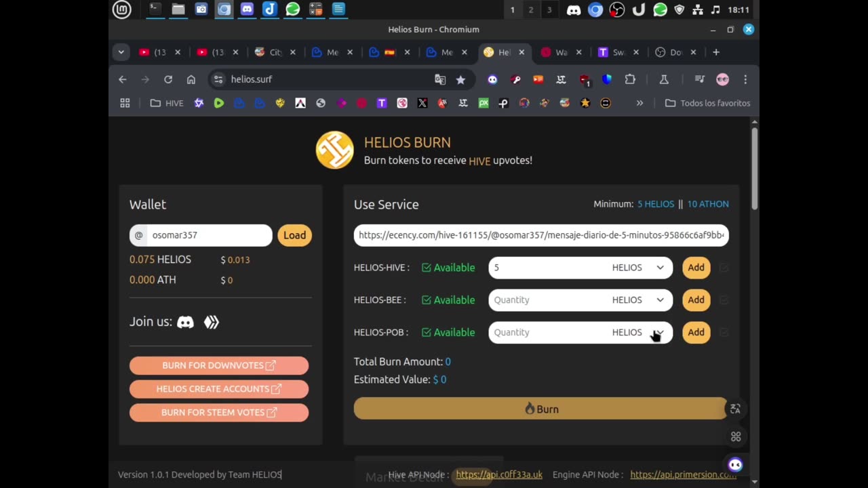
Task: Open the HELIOS-HIVE token dropdown
Action: (638, 268)
